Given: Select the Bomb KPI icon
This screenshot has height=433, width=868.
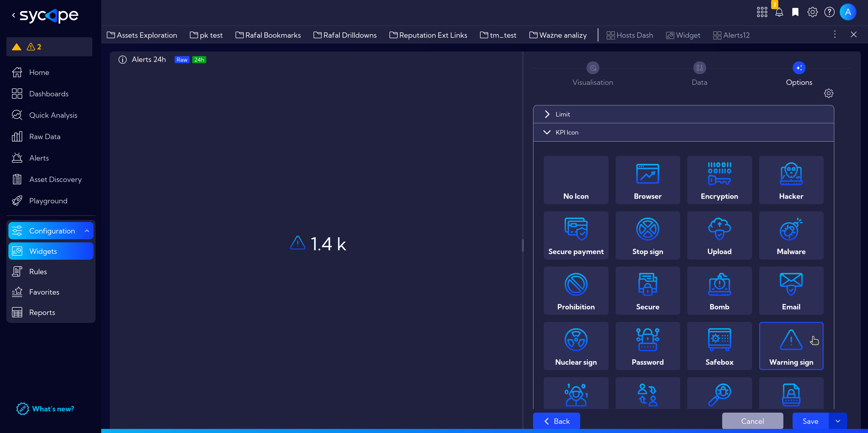Looking at the screenshot, I should click(x=719, y=291).
